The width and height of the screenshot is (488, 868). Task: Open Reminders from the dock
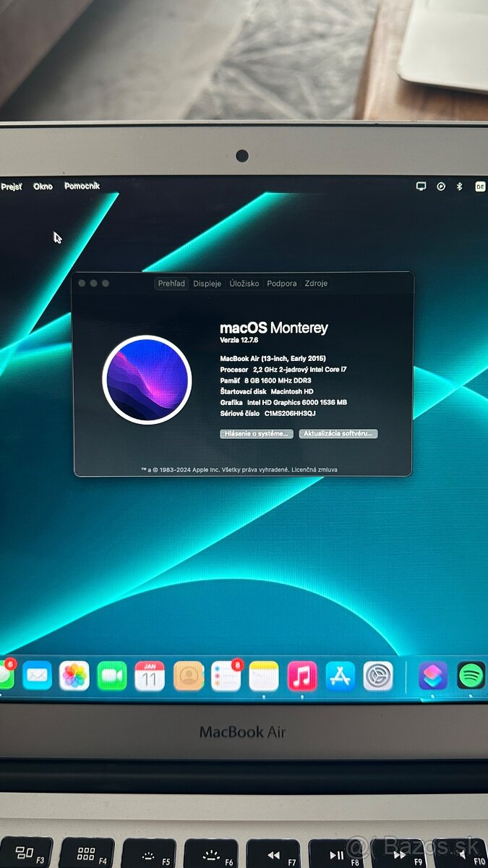click(226, 676)
